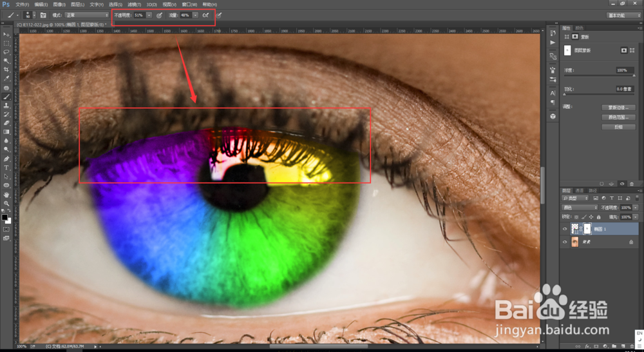The width and height of the screenshot is (644, 352).
Task: Open brush mode dropdown 正常
Action: (x=87, y=15)
